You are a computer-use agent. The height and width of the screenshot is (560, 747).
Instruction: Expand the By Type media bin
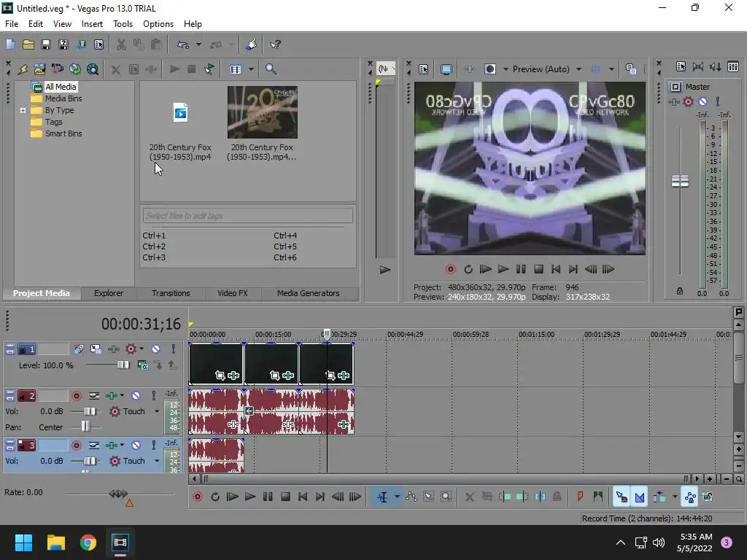click(x=23, y=110)
